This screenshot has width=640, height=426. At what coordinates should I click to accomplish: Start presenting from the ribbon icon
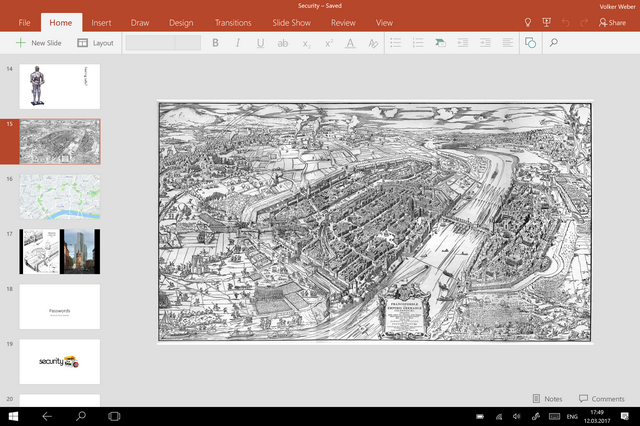click(546, 22)
